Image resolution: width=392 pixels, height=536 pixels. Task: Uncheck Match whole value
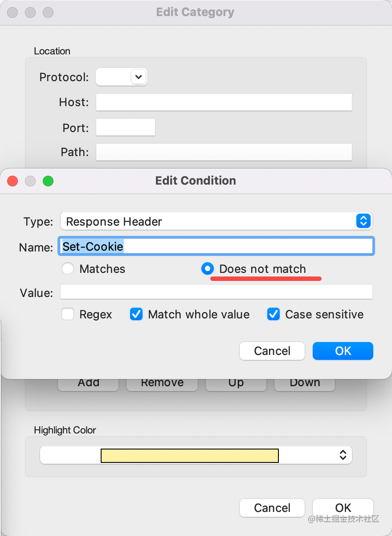(136, 314)
